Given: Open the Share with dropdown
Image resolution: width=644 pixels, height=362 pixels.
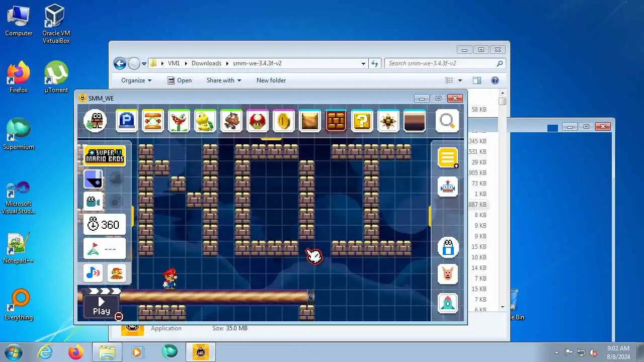Looking at the screenshot, I should (224, 80).
